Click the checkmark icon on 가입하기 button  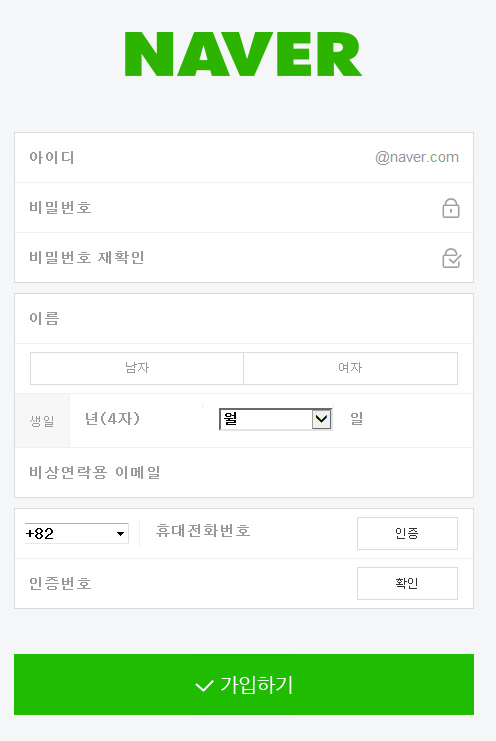point(205,686)
